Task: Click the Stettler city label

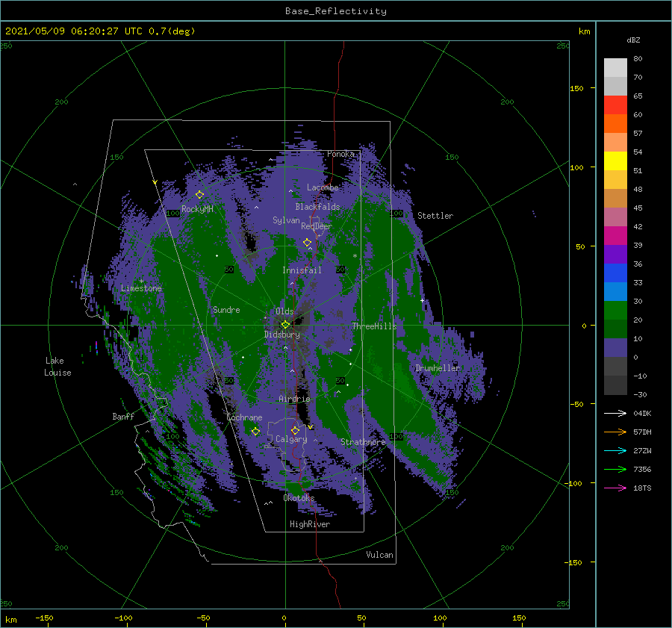Action: click(x=435, y=216)
